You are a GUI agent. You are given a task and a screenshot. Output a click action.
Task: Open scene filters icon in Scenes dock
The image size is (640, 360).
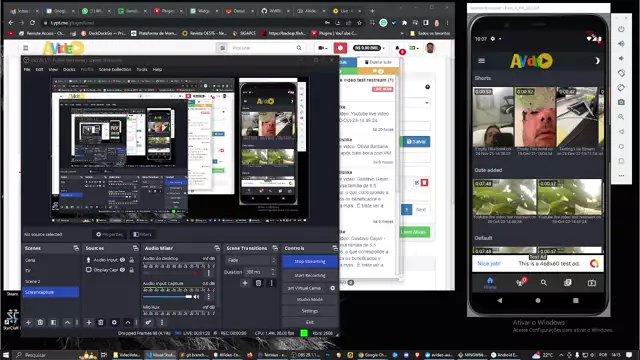tap(53, 322)
